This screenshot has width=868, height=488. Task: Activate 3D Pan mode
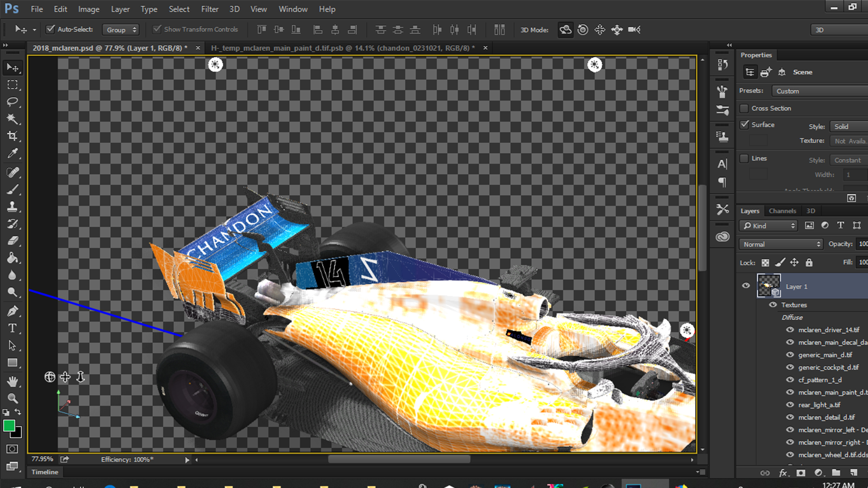pos(600,30)
